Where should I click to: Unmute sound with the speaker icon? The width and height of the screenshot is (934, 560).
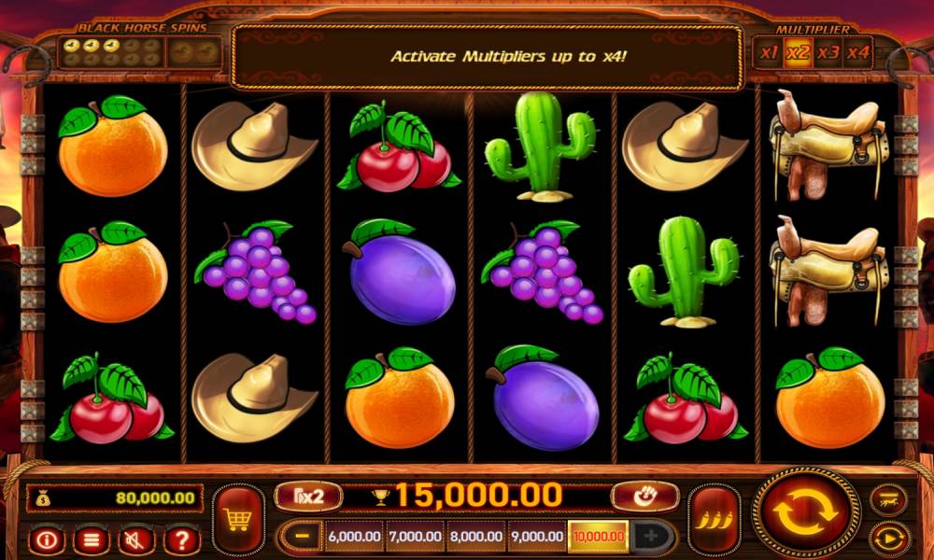coord(136,540)
